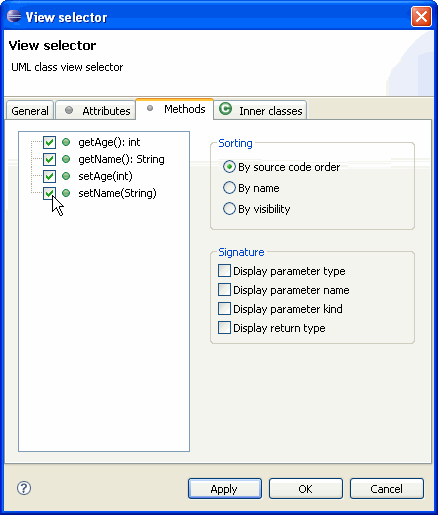This screenshot has height=515, width=438.
Task: Click the green circle icon beside getName()
Action: point(66,159)
